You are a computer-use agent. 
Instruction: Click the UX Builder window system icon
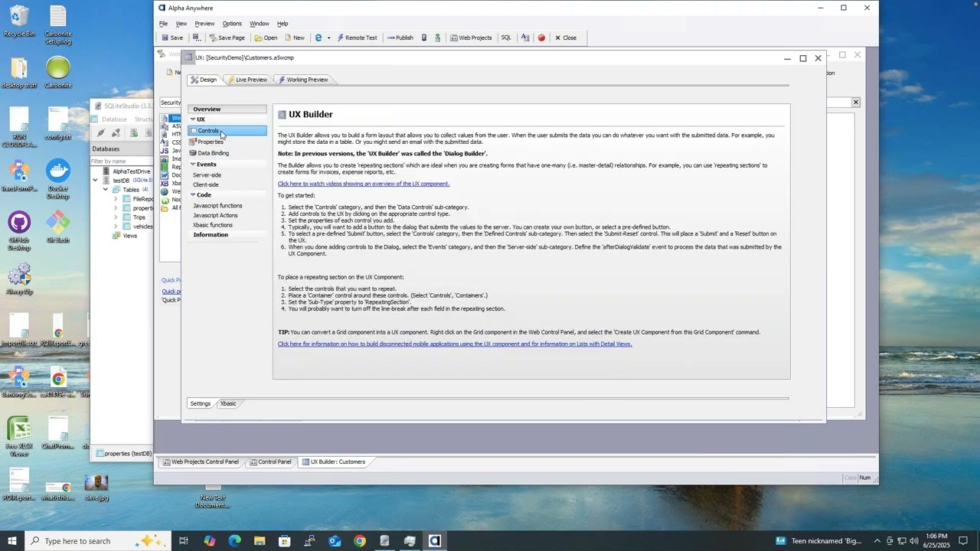188,57
